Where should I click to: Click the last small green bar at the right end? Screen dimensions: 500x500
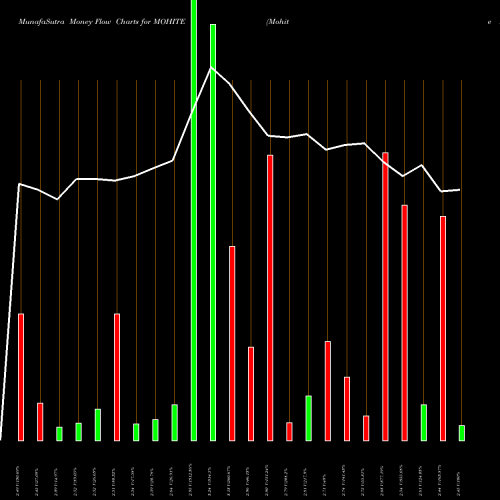pos(462,433)
